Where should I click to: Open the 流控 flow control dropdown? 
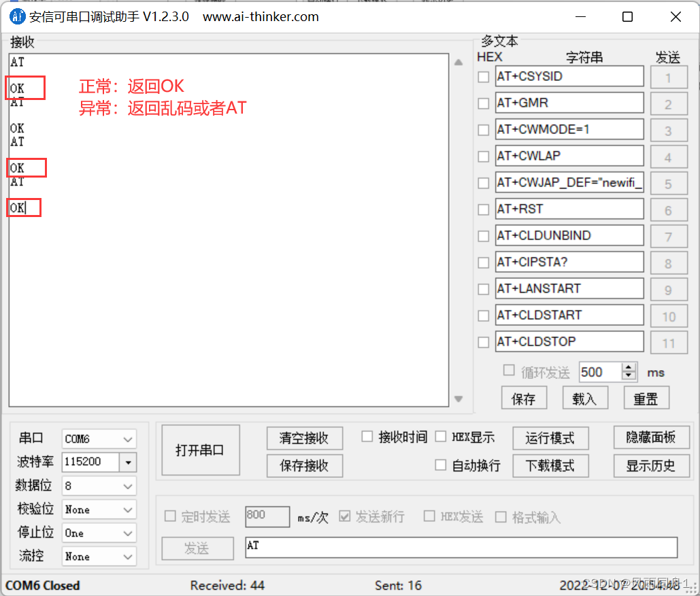coord(127,556)
